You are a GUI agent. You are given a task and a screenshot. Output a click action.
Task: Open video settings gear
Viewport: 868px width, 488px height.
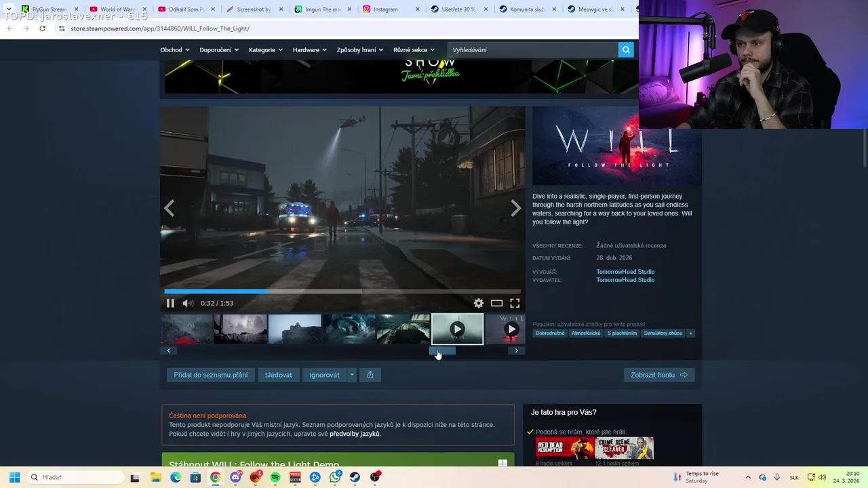point(479,303)
